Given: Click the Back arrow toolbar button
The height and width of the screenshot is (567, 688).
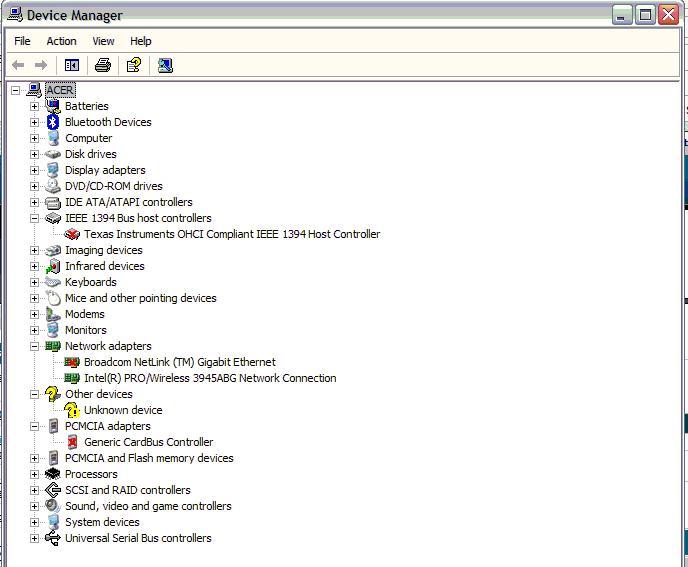Looking at the screenshot, I should tap(18, 65).
